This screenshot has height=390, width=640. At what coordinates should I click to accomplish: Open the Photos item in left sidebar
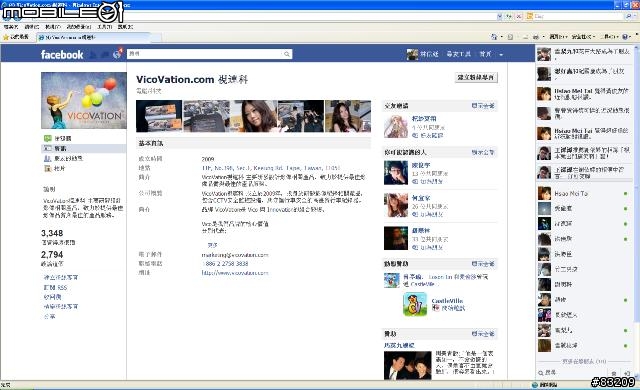tap(54, 168)
